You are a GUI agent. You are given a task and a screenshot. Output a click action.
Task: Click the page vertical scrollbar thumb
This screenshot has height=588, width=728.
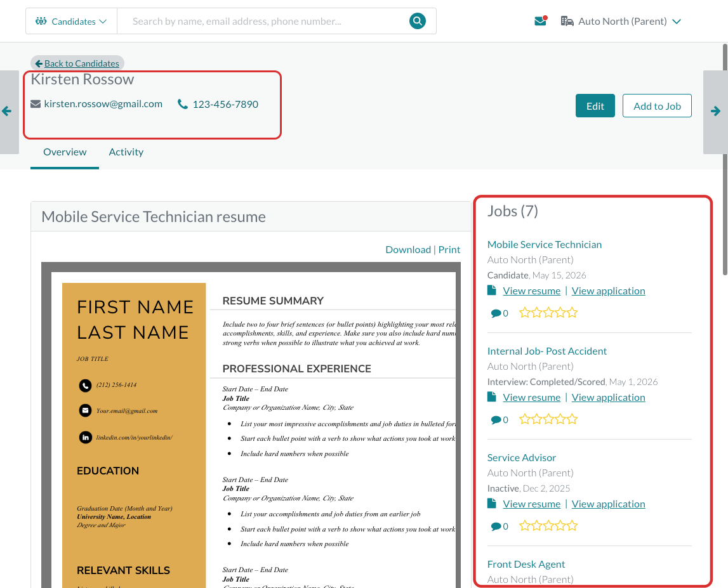pos(725,160)
